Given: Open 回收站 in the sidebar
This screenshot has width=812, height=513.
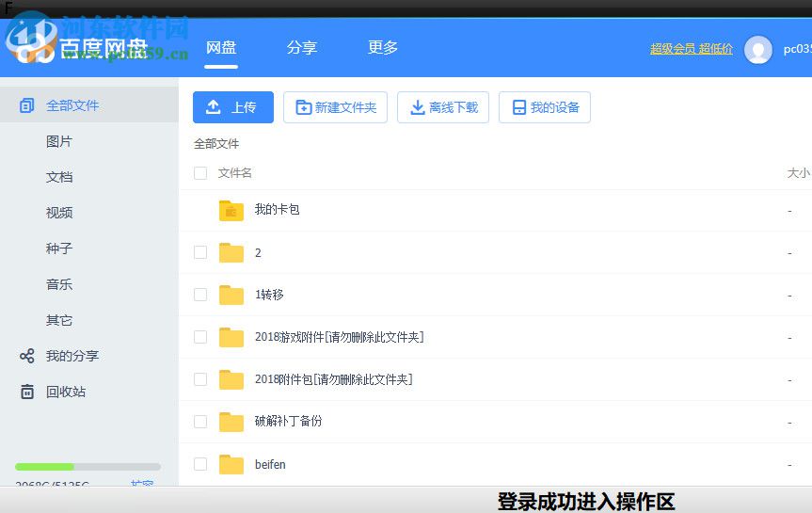Looking at the screenshot, I should point(66,392).
